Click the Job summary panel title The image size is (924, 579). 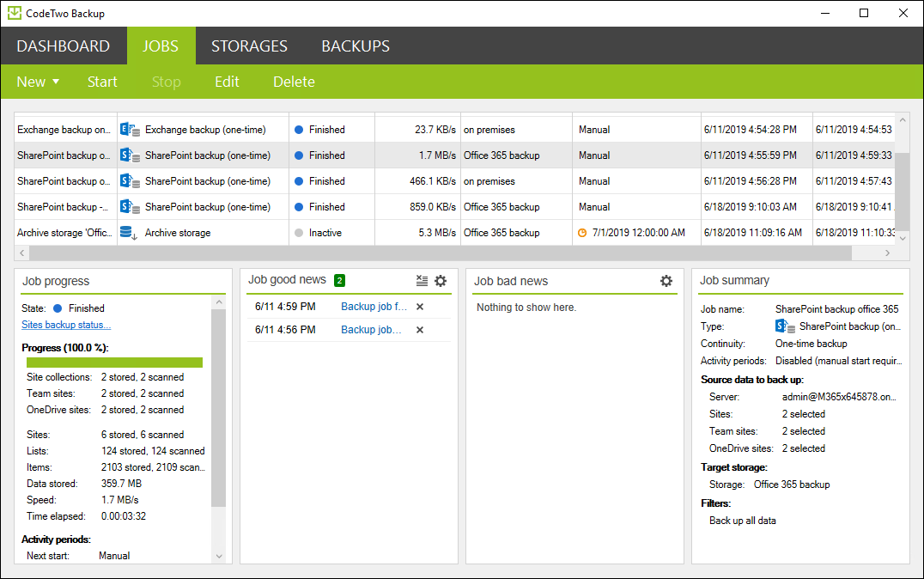[x=734, y=281]
